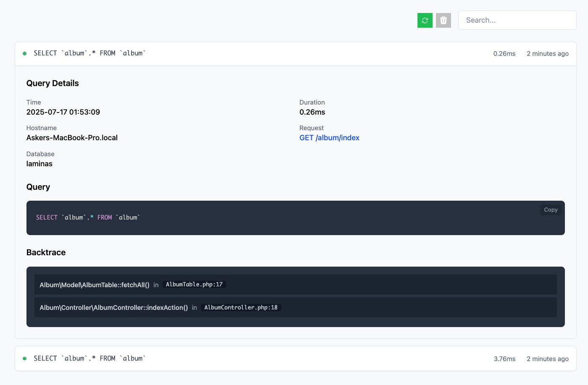This screenshot has height=385, width=588.
Task: Click the AlbumController.php:18 file badge
Action: (x=241, y=308)
